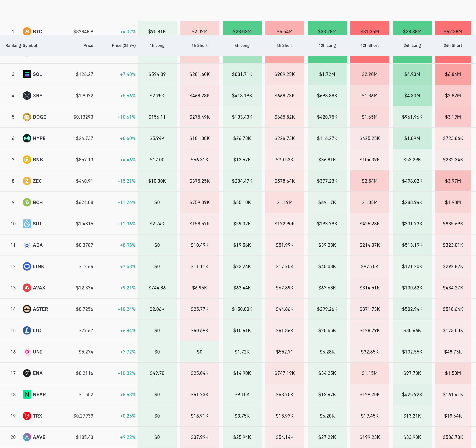
Task: Open the AAVE symbol link
Action: [x=39, y=437]
